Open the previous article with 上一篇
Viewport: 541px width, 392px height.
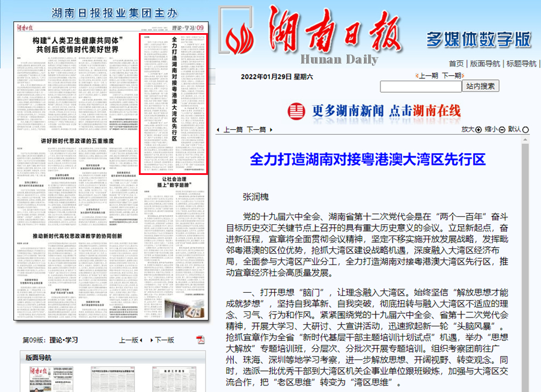[232, 130]
